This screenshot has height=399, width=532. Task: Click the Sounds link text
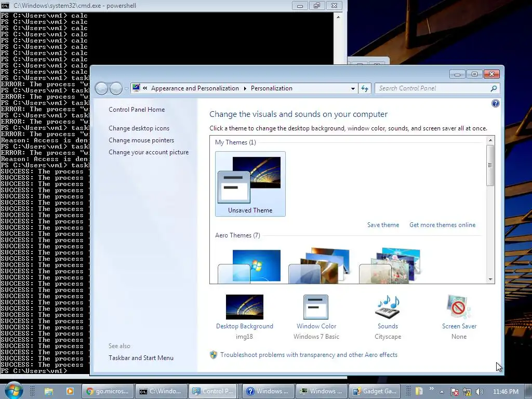tap(388, 326)
